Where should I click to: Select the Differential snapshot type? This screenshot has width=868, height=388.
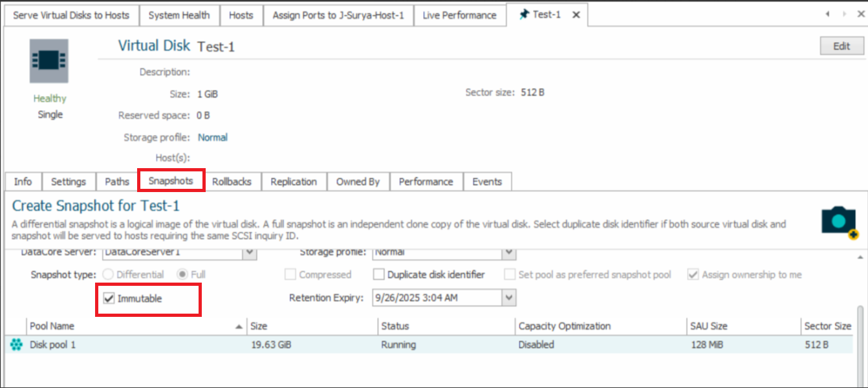109,275
